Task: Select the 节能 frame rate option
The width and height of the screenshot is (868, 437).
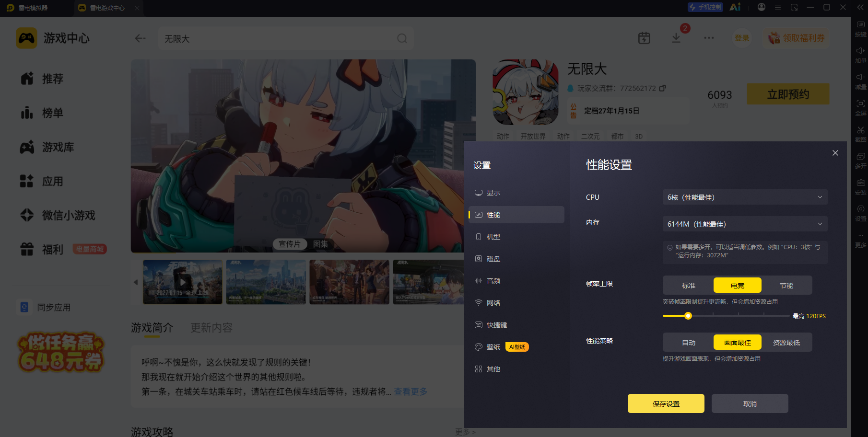Action: (x=786, y=286)
